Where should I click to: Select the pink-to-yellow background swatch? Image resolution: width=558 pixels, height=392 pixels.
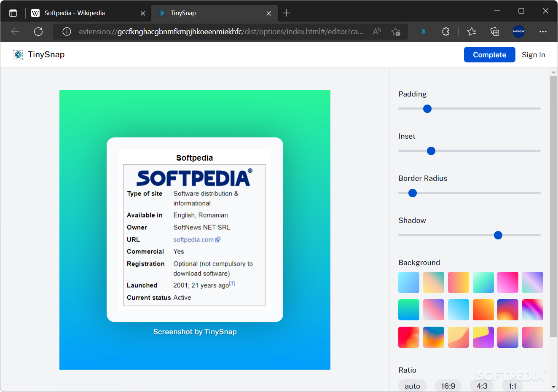coord(459,282)
